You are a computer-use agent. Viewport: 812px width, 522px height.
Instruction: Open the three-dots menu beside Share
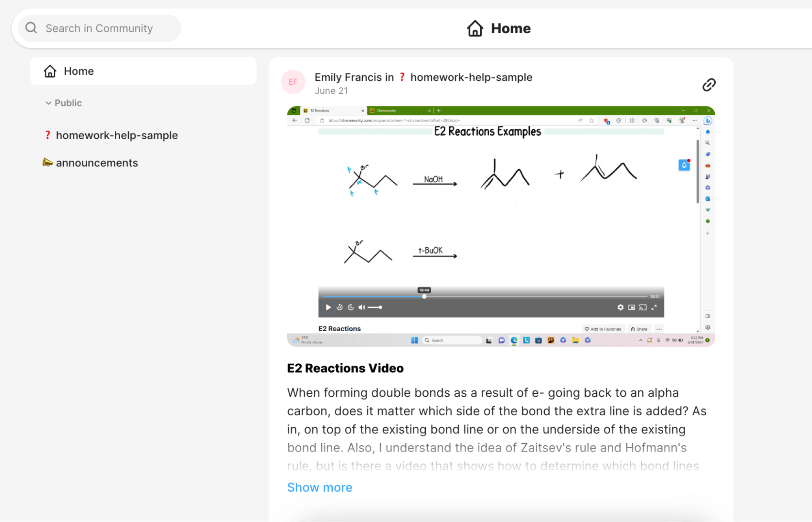point(659,329)
